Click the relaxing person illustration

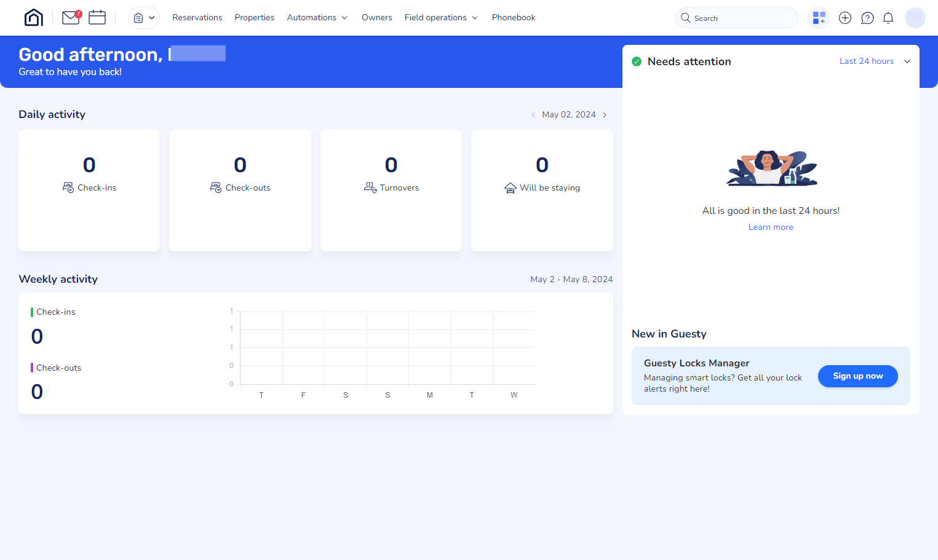tap(771, 168)
